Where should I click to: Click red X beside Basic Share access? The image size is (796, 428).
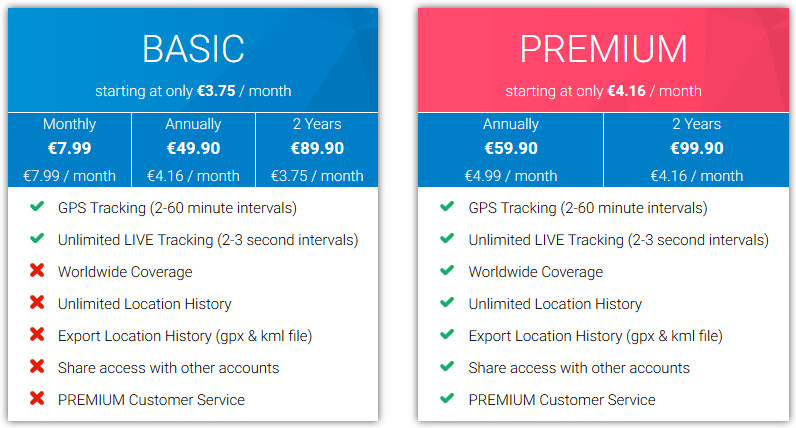[37, 367]
